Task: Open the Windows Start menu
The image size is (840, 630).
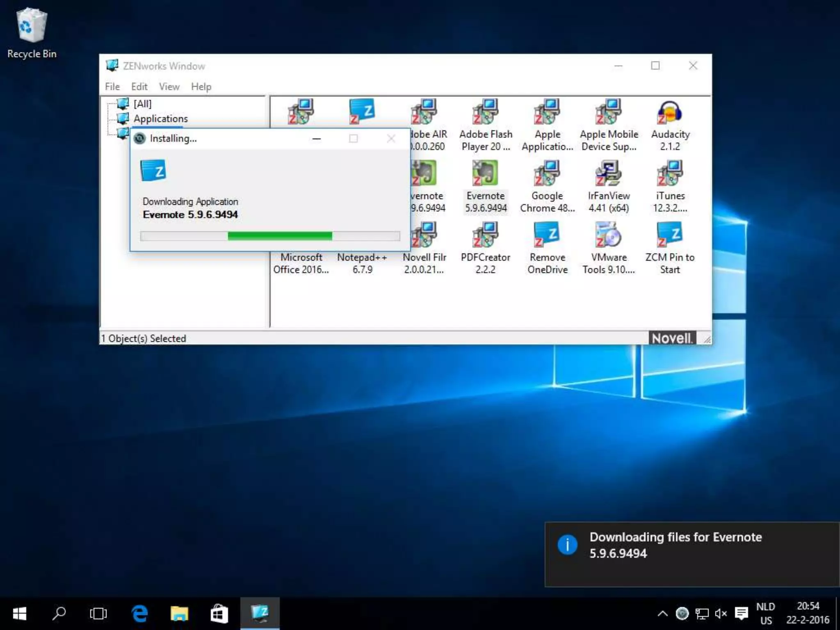Action: (x=19, y=614)
